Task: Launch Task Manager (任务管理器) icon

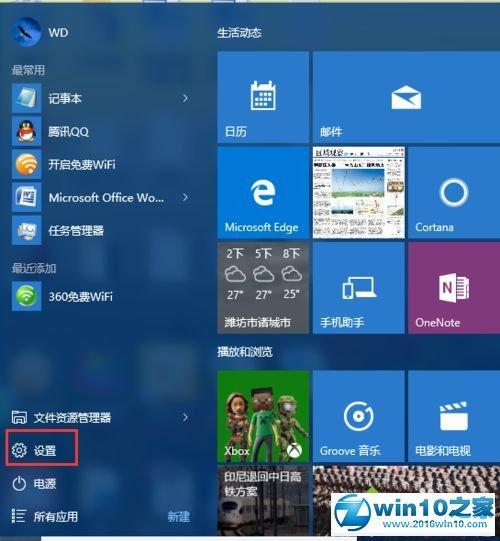Action: click(x=27, y=230)
